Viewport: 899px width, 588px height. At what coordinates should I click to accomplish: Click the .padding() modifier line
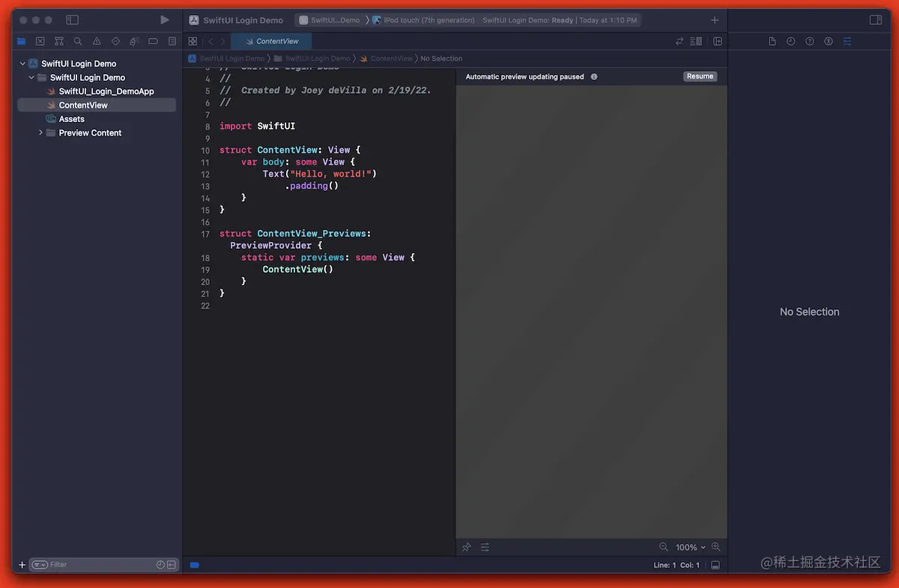coord(312,186)
